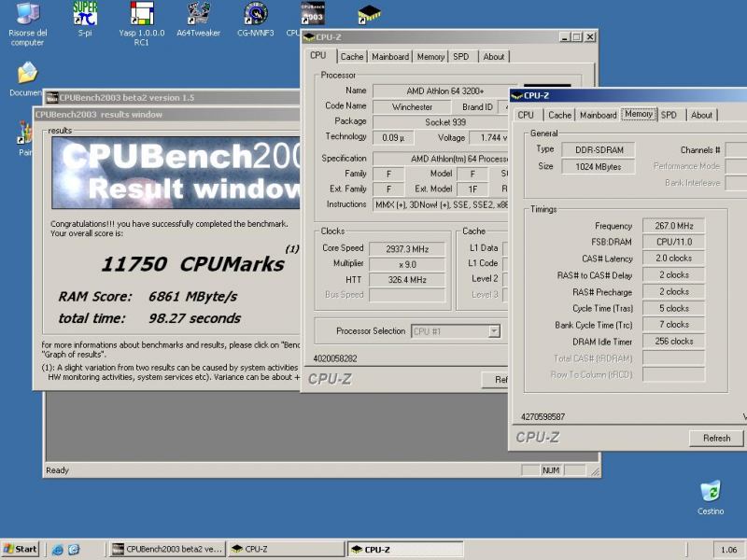
Task: Click the Frequency value 267.0 MHz
Action: [x=673, y=226]
